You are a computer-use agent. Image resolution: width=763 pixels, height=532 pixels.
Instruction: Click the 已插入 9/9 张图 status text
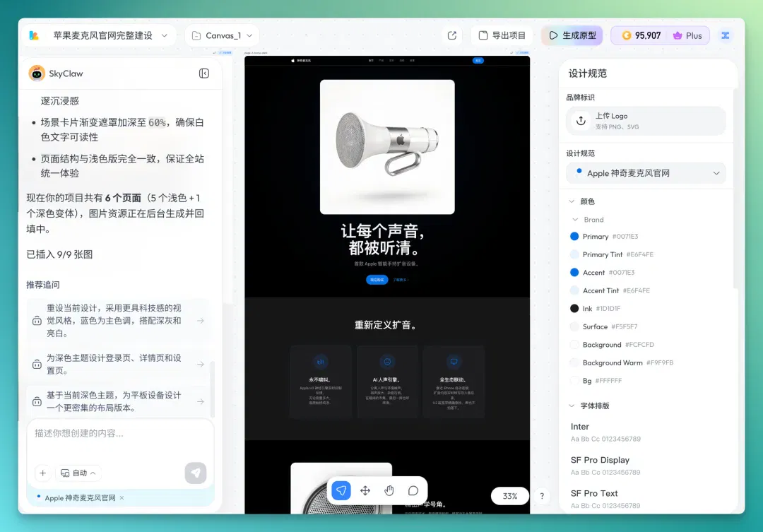pyautogui.click(x=59, y=254)
